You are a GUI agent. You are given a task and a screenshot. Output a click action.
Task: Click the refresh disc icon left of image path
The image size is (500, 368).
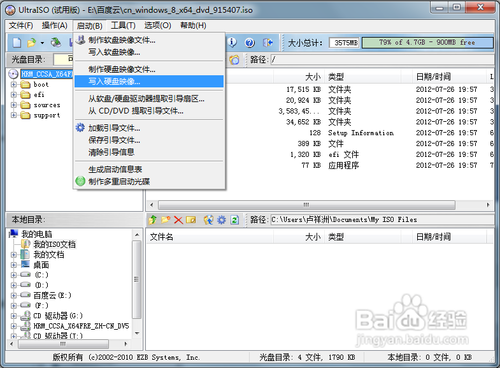click(234, 60)
